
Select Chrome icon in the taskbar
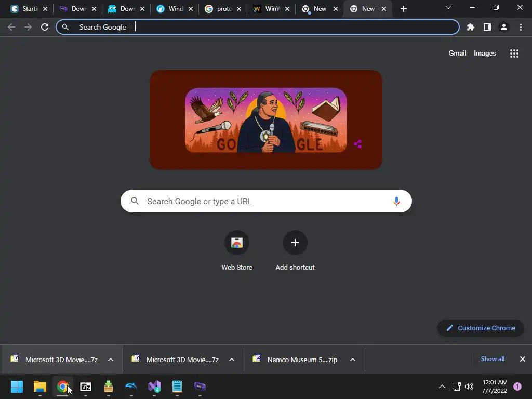coord(62,387)
